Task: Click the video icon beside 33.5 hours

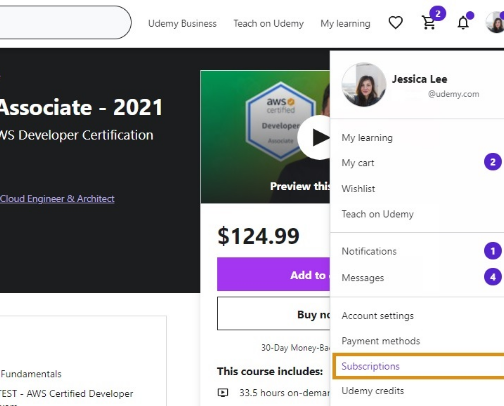Action: tap(223, 392)
